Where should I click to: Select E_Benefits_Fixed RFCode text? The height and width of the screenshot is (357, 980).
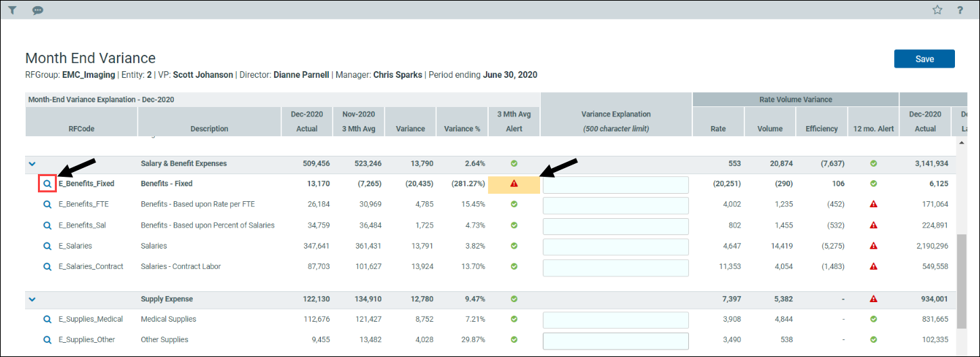point(86,184)
